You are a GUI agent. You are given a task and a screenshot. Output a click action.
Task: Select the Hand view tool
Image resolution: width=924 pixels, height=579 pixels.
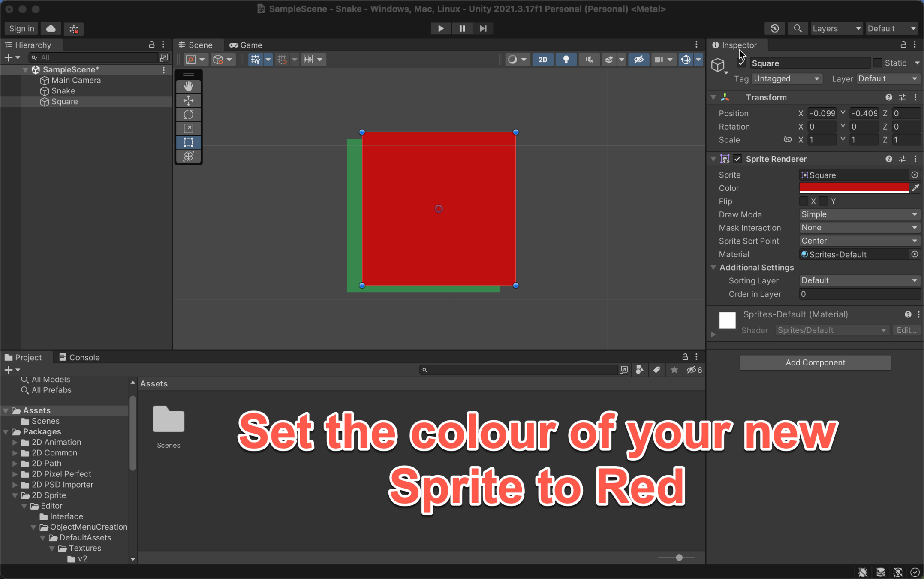pyautogui.click(x=188, y=86)
